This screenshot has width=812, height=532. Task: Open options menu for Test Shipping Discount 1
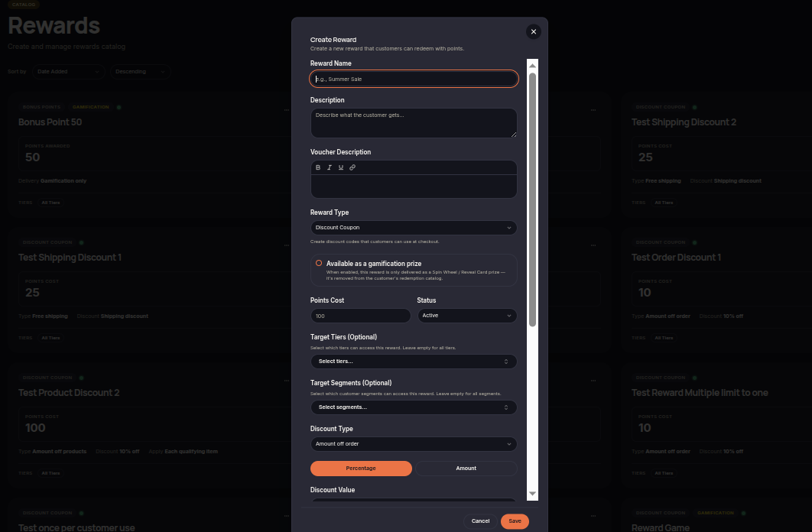[287, 245]
